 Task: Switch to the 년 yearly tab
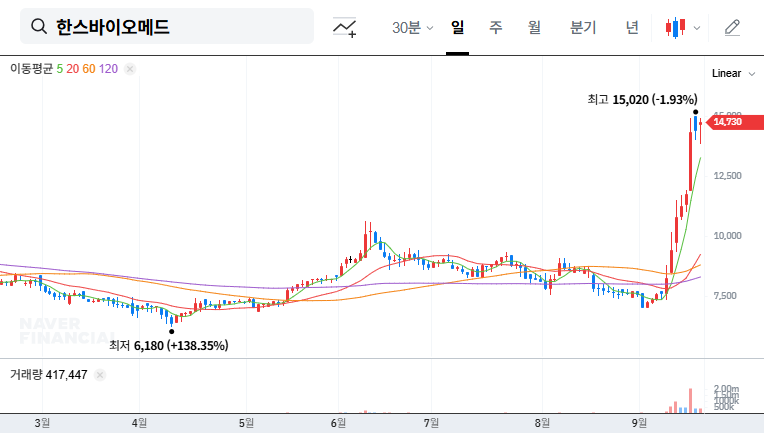632,27
